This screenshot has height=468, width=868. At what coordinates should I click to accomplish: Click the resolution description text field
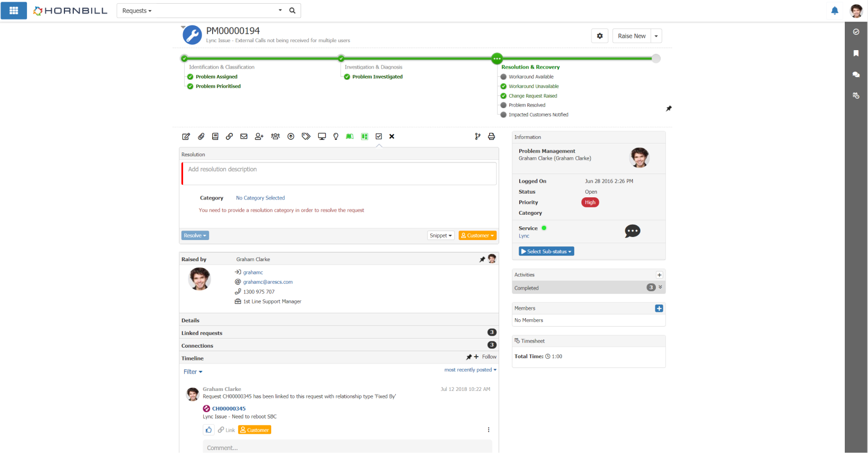coord(339,174)
